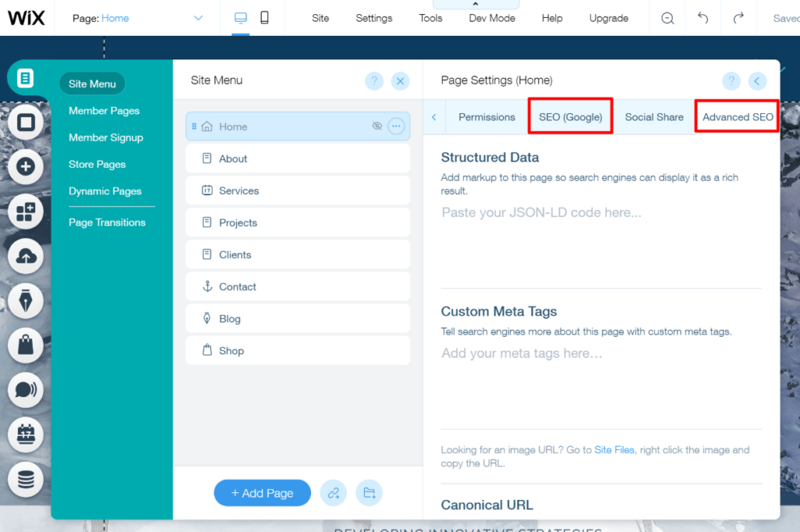Select Site Menu in teal sidebar
Viewport: 800px width, 532px height.
[x=92, y=84]
